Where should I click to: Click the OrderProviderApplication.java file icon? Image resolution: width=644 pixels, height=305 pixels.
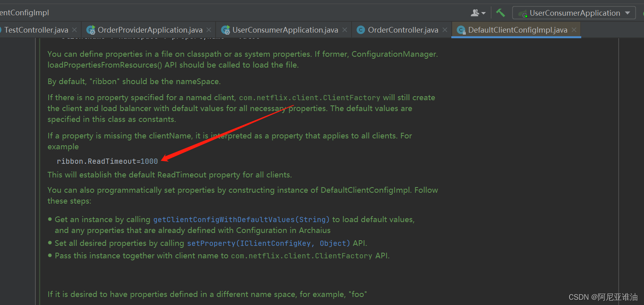point(91,30)
